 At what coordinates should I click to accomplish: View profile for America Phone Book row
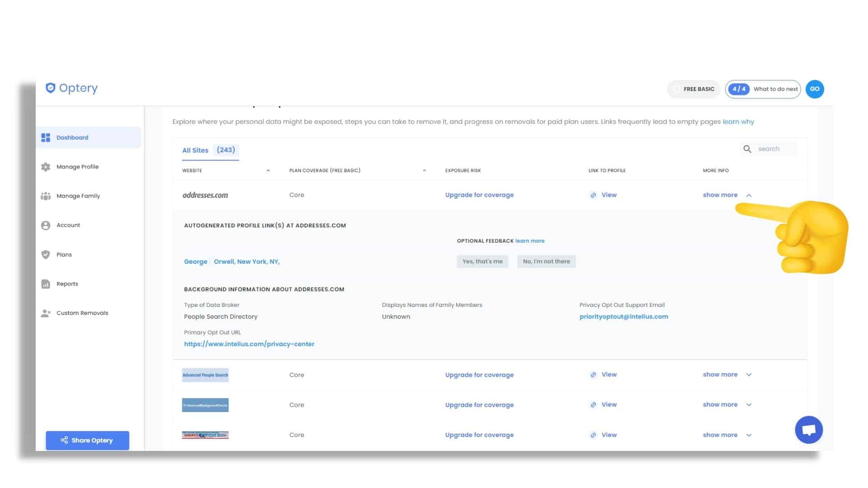tap(609, 435)
